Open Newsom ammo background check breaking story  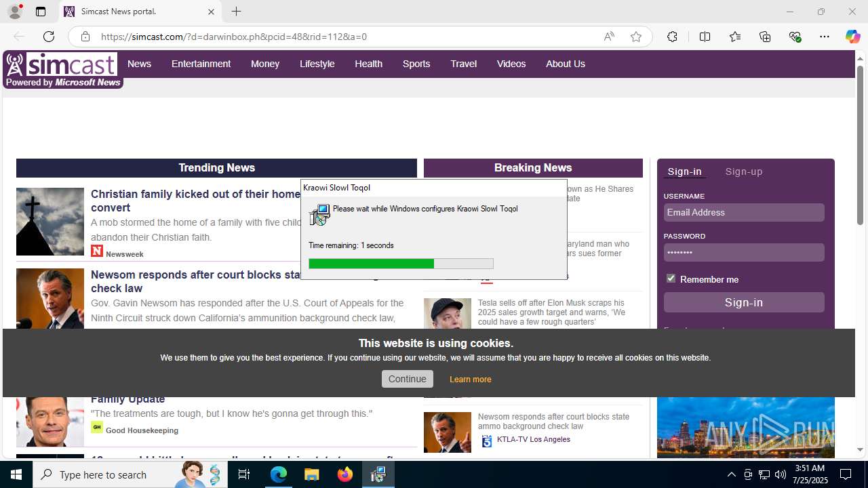pos(553,422)
